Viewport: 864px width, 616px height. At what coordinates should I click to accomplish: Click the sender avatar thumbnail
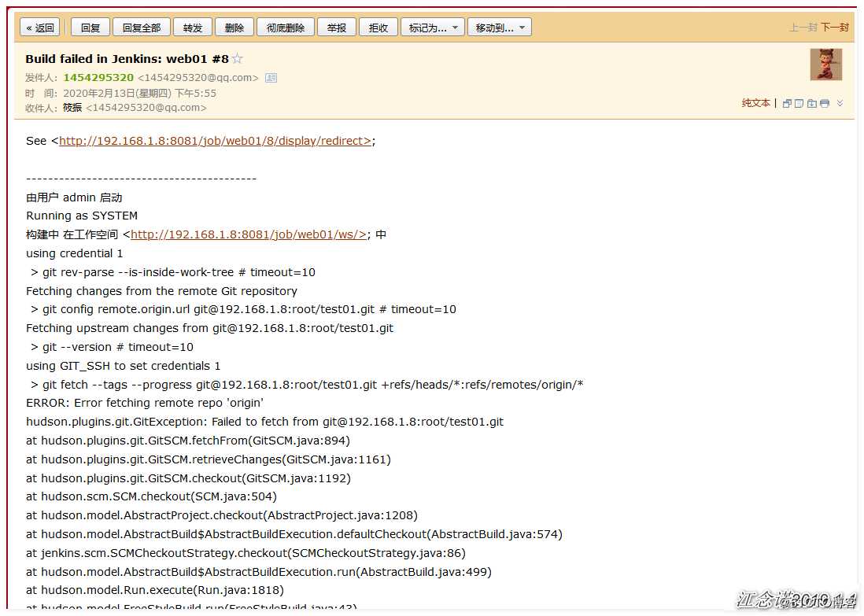pyautogui.click(x=826, y=65)
